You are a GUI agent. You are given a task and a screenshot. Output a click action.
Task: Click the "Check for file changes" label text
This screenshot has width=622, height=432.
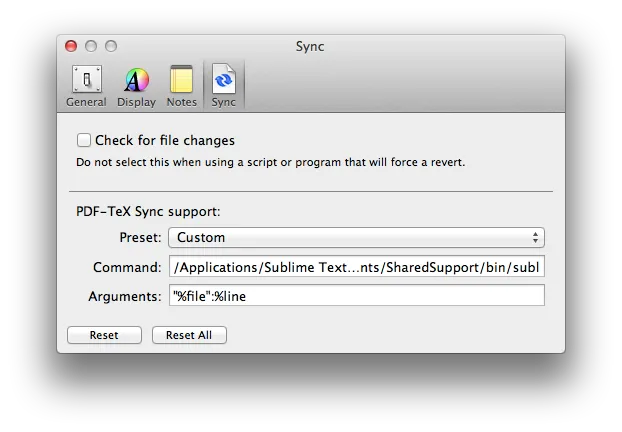click(164, 141)
